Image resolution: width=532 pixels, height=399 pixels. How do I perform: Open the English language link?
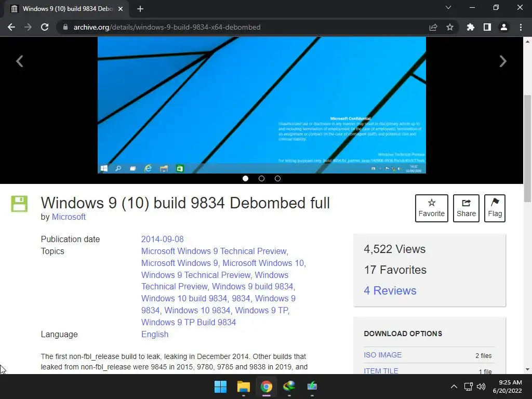(155, 334)
